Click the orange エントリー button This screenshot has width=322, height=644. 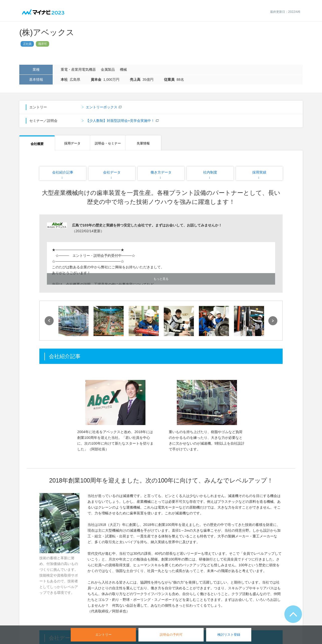click(x=103, y=634)
